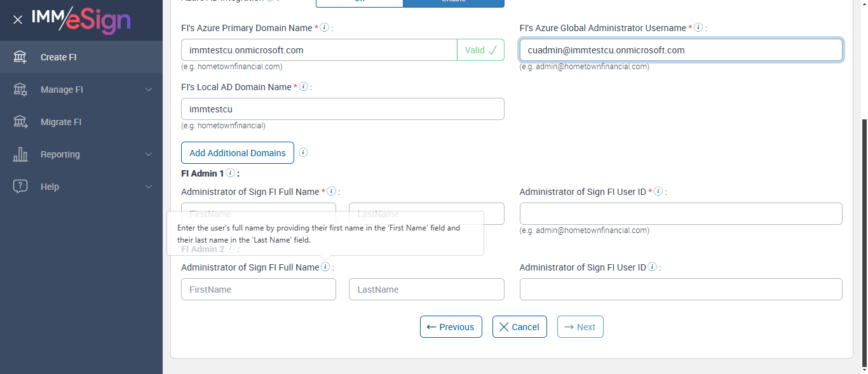Image resolution: width=868 pixels, height=374 pixels.
Task: Expand the Reporting menu chevron
Action: click(x=149, y=154)
